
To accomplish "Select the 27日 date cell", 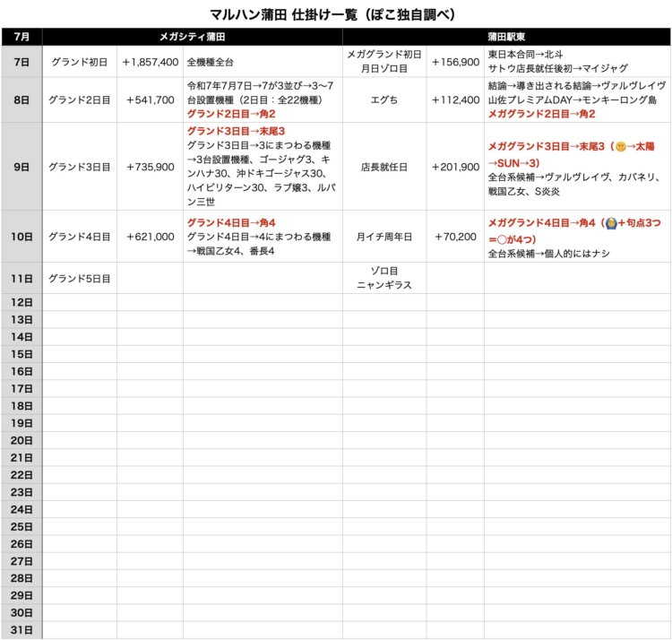I will 22,561.
